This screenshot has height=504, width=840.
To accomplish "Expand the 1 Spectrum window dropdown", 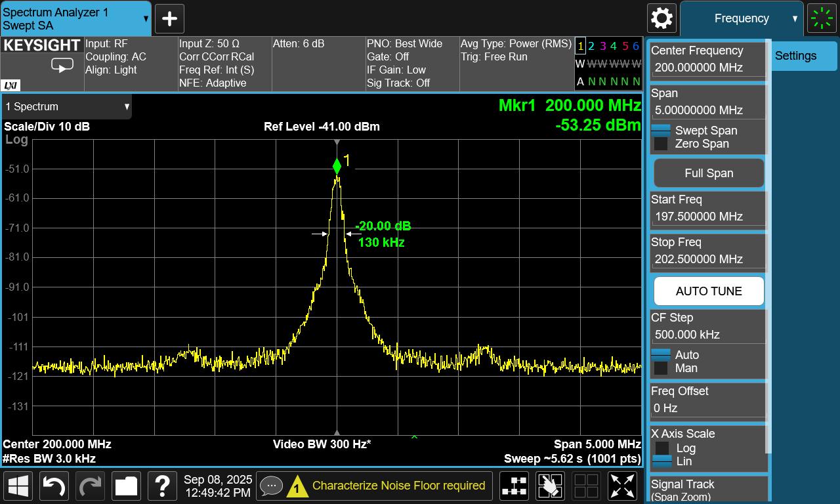I will coord(67,106).
